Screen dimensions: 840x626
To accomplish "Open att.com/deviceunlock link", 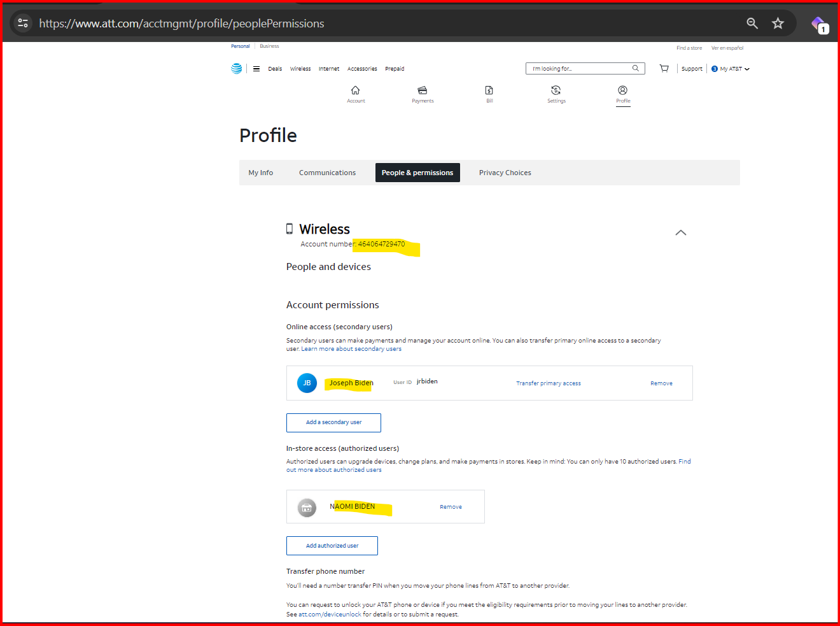I will point(330,615).
